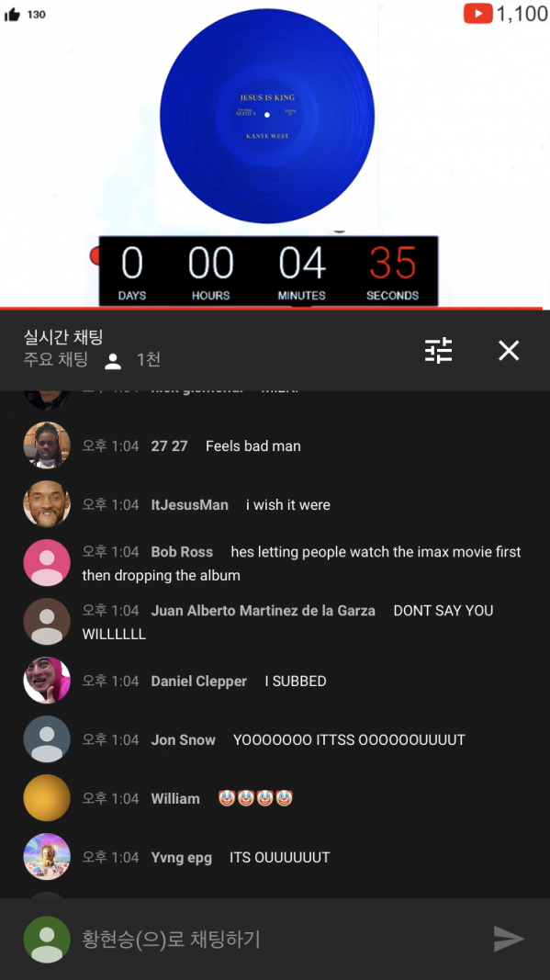Tap the countdown timer showing 04 minutes

[269, 271]
